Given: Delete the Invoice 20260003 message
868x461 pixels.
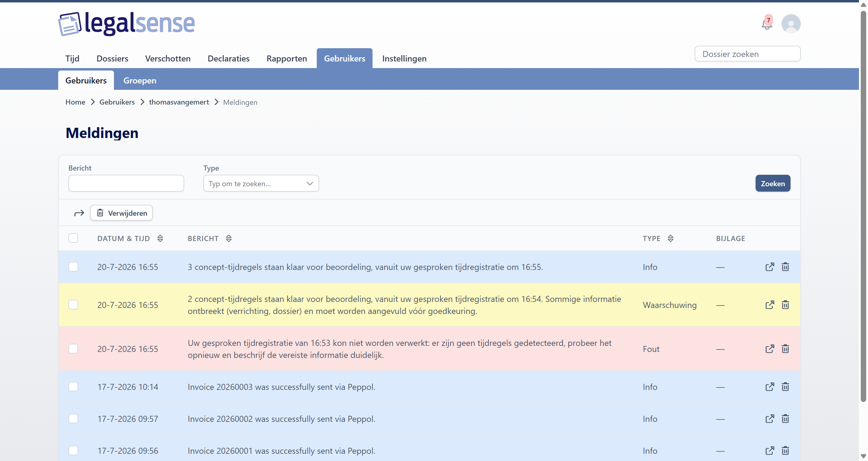Looking at the screenshot, I should [x=785, y=387].
